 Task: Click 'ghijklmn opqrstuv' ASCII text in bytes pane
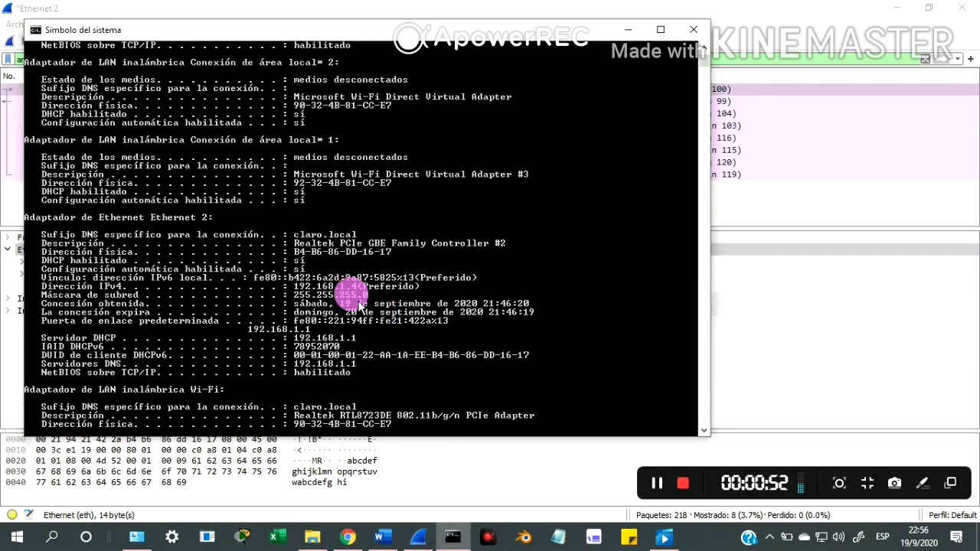(x=335, y=472)
